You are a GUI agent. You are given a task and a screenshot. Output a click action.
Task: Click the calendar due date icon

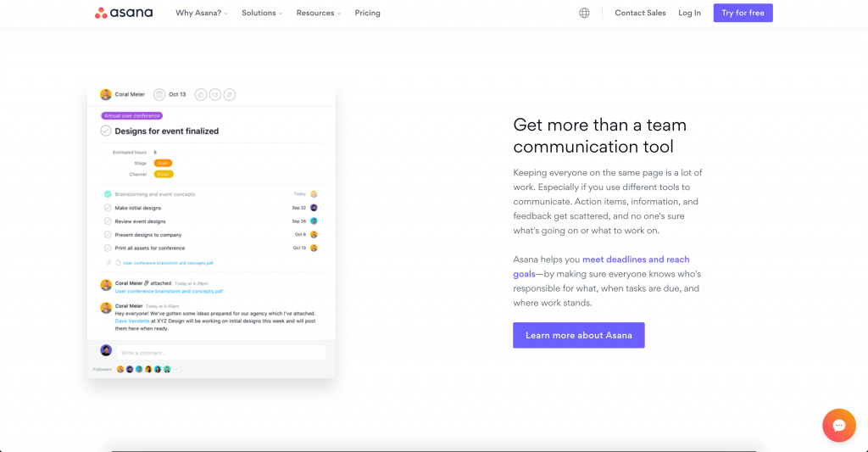point(159,94)
